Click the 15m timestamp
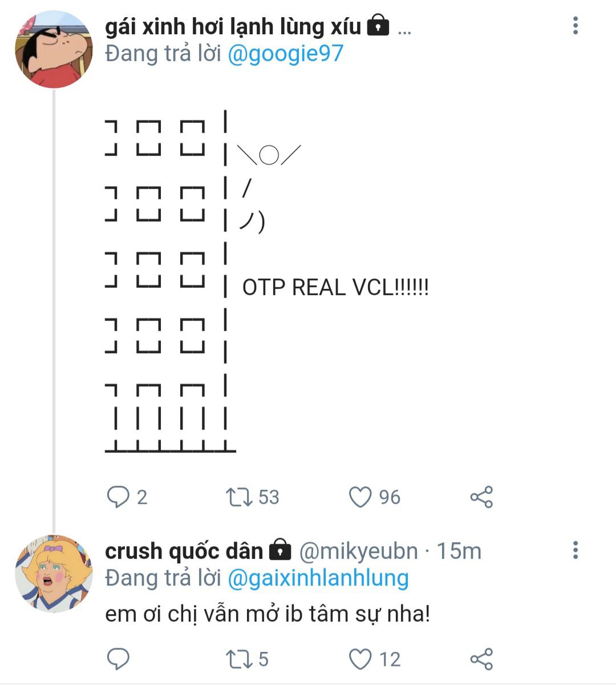The width and height of the screenshot is (616, 686). click(x=459, y=551)
